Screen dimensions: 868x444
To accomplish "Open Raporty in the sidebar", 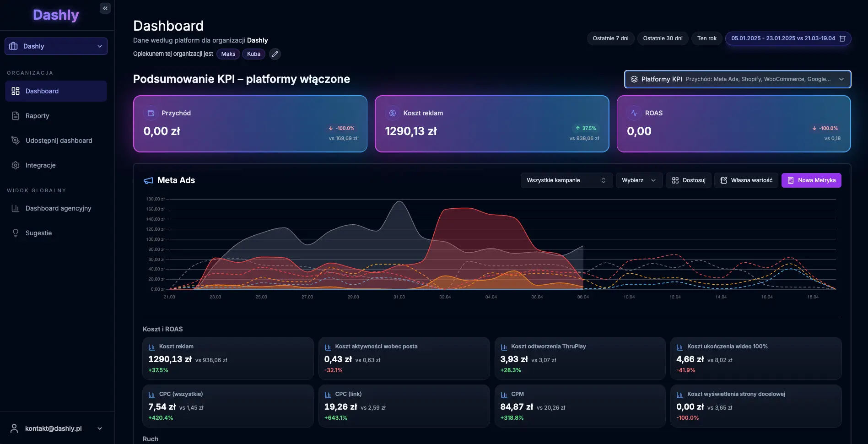I will point(37,116).
